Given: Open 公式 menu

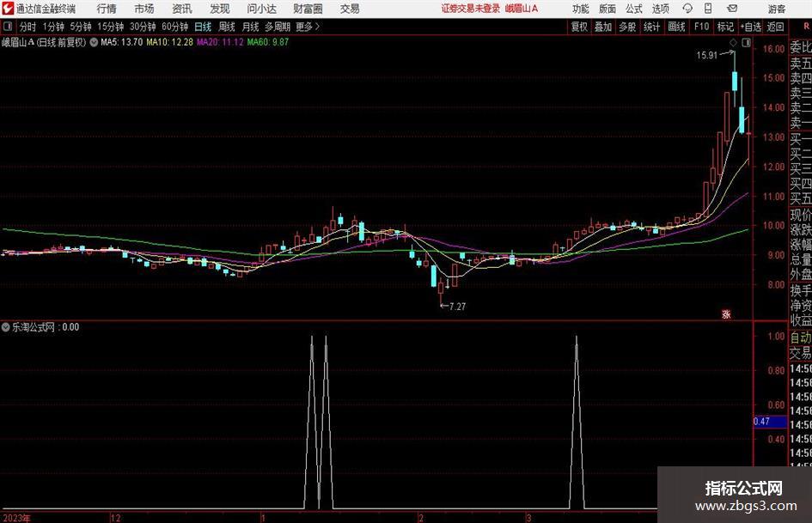Looking at the screenshot, I should point(633,9).
